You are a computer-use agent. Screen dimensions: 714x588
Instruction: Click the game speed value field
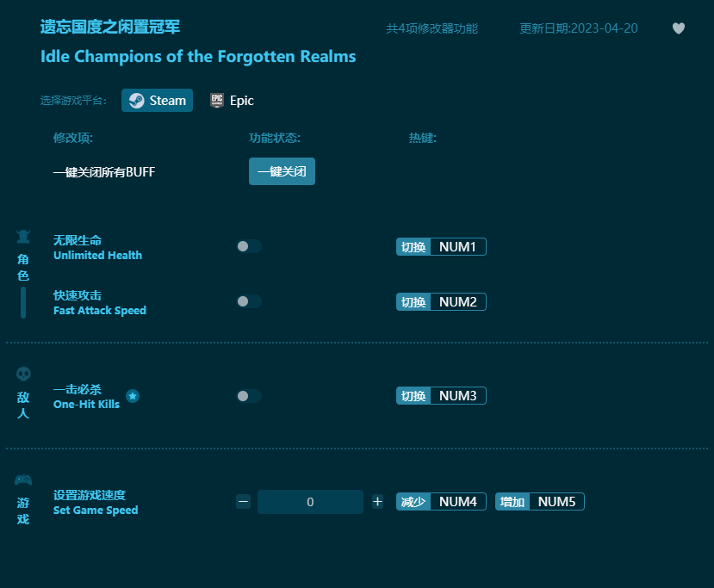(310, 502)
